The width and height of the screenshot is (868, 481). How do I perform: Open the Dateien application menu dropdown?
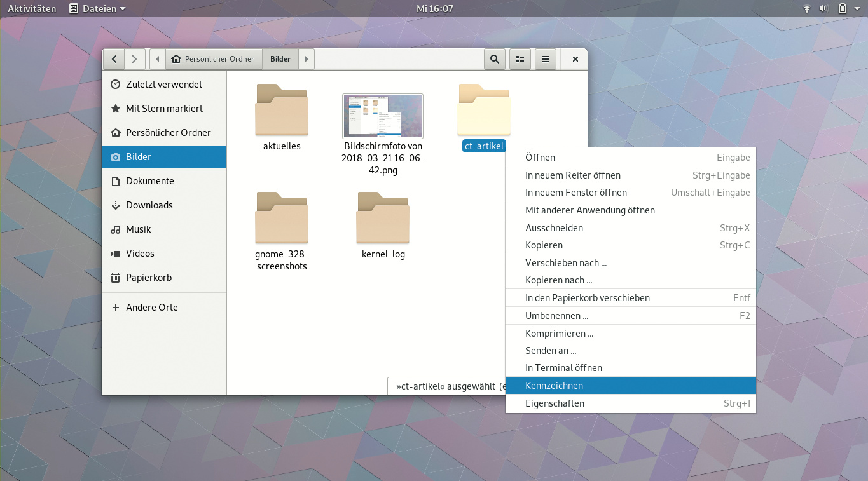tap(97, 8)
